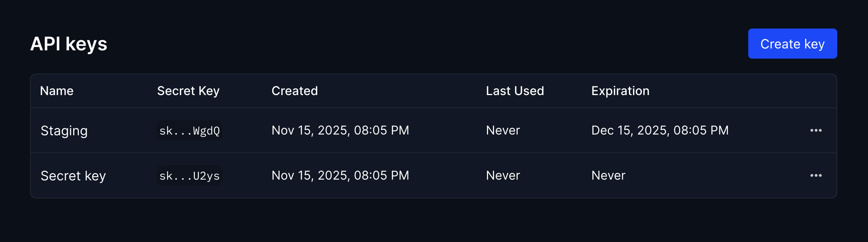The width and height of the screenshot is (868, 242).
Task: Click the Staging key name
Action: (64, 130)
